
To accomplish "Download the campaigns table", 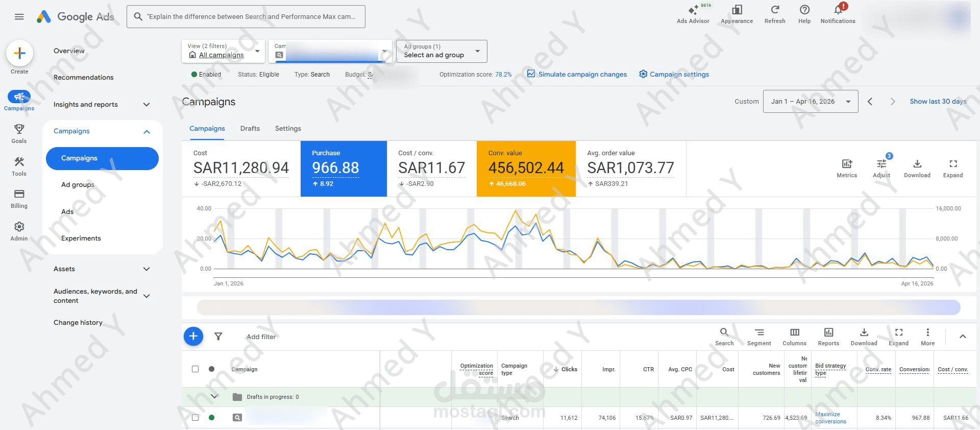I will 864,337.
